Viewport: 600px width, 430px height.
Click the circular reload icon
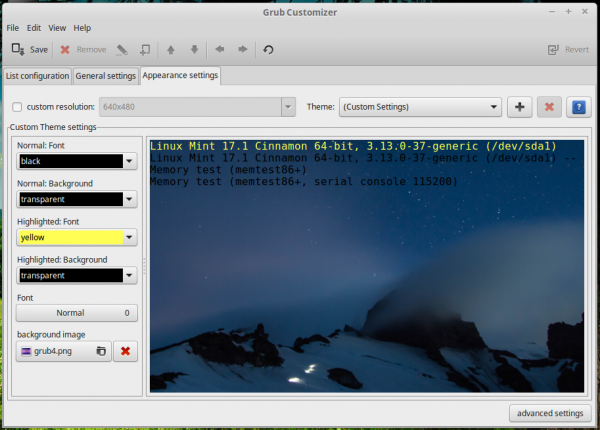click(268, 50)
